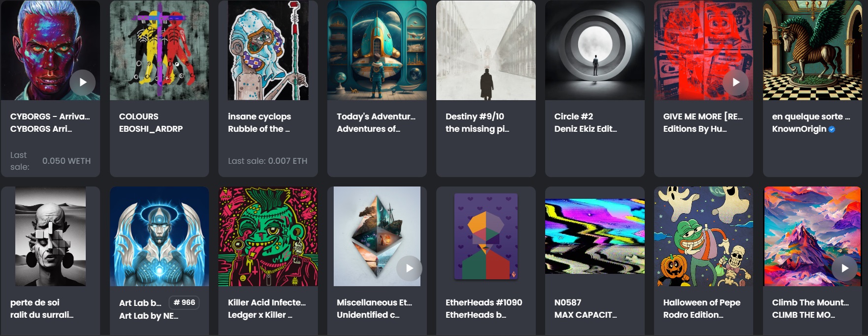Open the Halloween of Pepe title
868x336 pixels.
tap(701, 302)
